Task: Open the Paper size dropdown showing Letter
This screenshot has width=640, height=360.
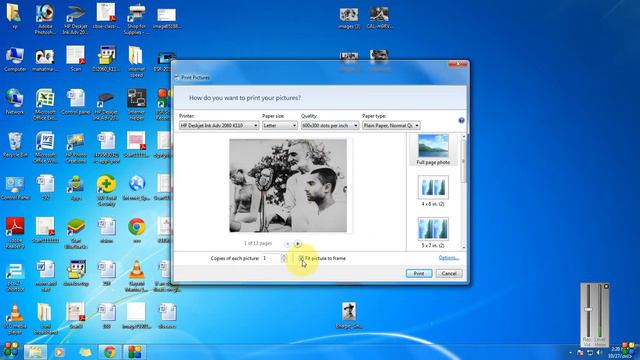Action: [280, 125]
